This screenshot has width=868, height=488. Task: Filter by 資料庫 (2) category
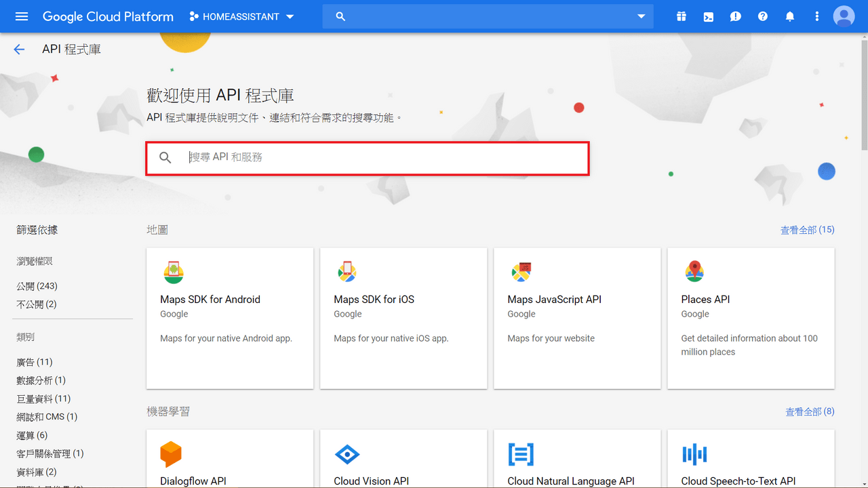pyautogui.click(x=37, y=472)
